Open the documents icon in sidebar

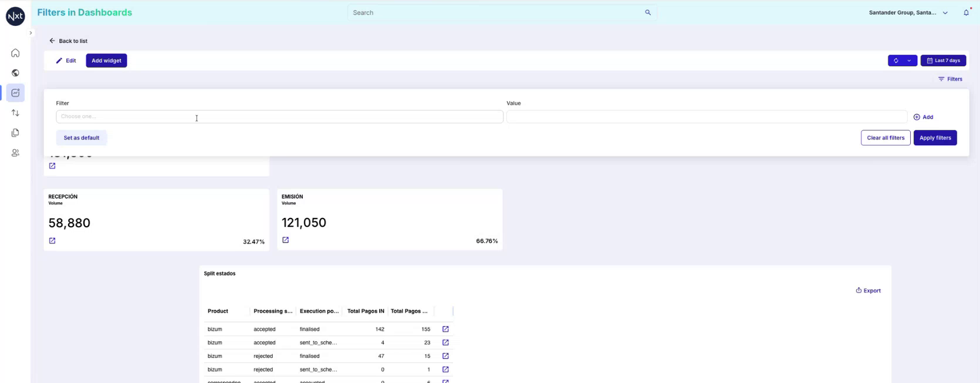pyautogui.click(x=15, y=133)
